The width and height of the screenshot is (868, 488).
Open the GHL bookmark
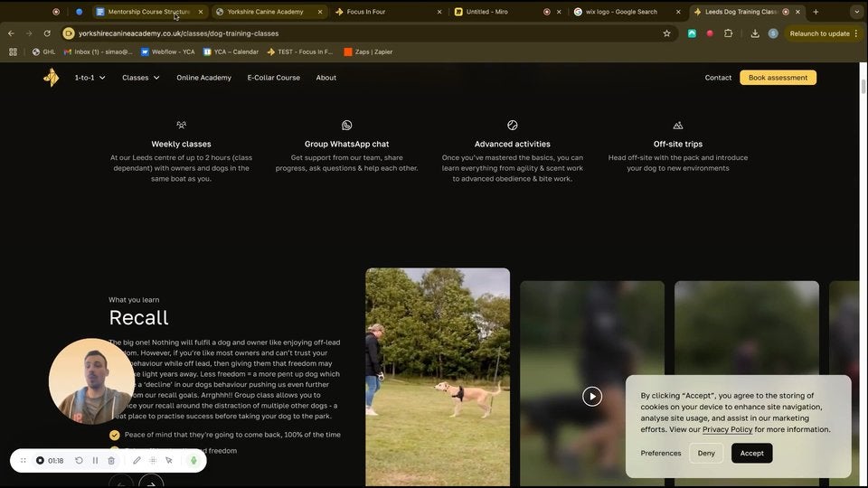pos(43,52)
